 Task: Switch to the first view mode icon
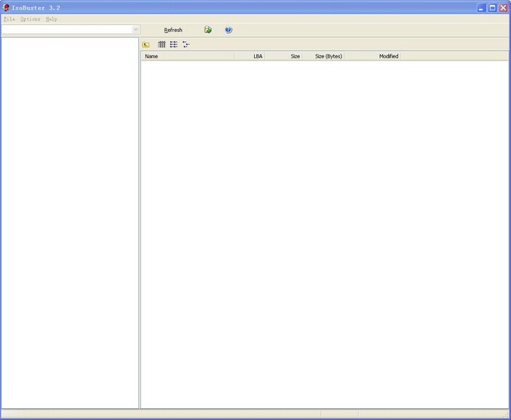[162, 44]
